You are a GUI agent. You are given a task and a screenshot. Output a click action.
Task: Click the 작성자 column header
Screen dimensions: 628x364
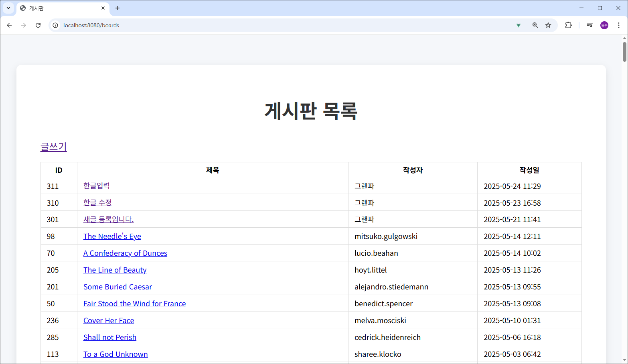click(413, 170)
